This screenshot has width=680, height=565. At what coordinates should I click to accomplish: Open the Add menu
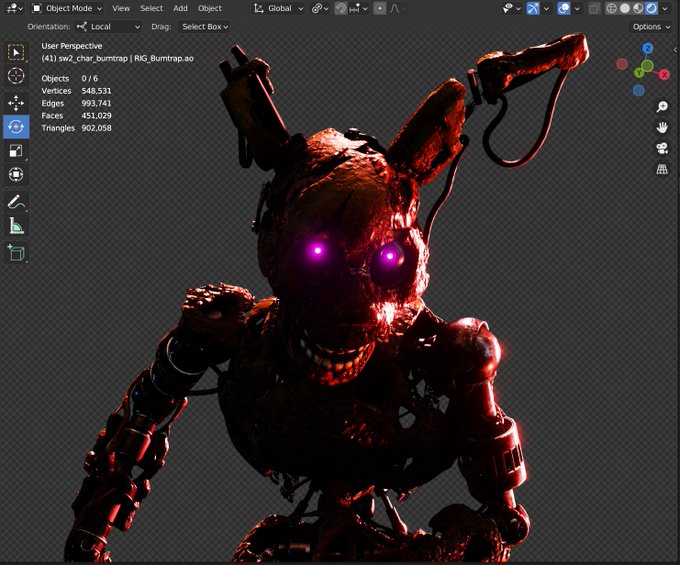(x=180, y=8)
